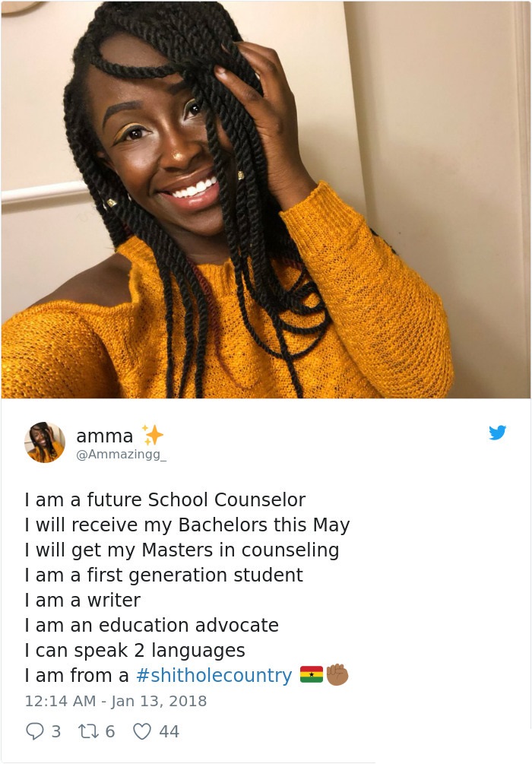The image size is (532, 764).
Task: Click the reply count 3
Action: [x=56, y=731]
